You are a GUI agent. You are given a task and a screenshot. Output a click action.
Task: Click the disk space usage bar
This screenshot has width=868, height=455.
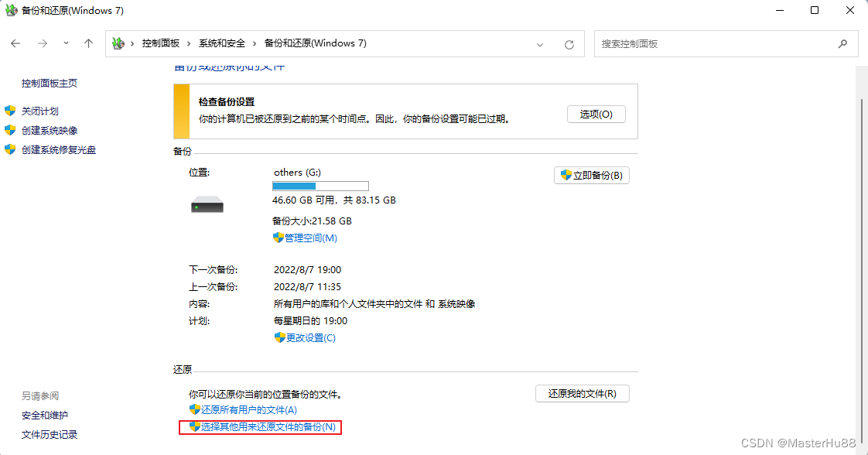point(320,186)
